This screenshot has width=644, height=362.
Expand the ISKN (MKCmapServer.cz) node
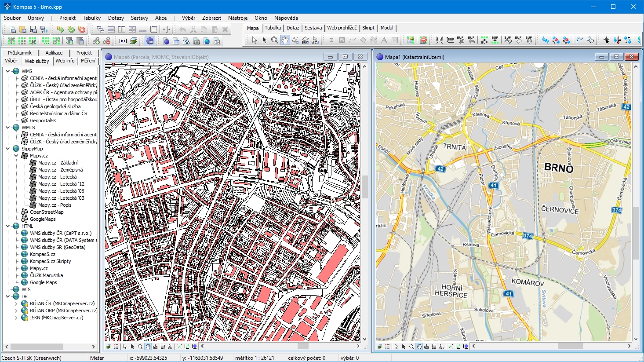coord(16,318)
